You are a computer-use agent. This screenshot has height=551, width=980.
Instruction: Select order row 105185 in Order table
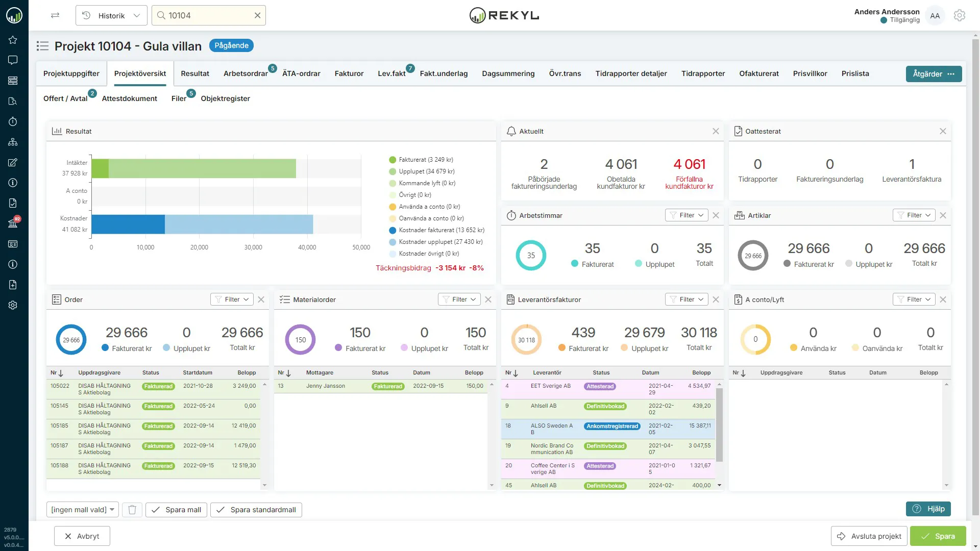click(x=153, y=429)
